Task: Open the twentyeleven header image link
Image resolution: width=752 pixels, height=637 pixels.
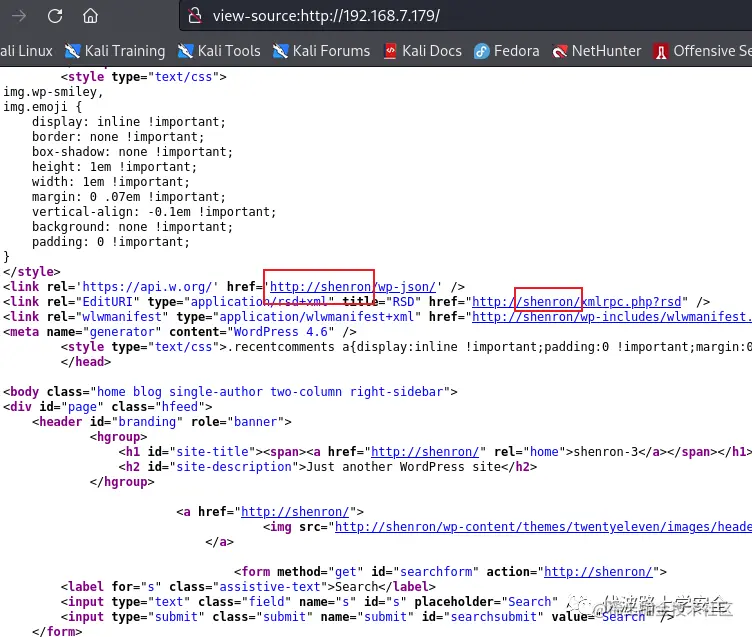Action: click(x=543, y=527)
